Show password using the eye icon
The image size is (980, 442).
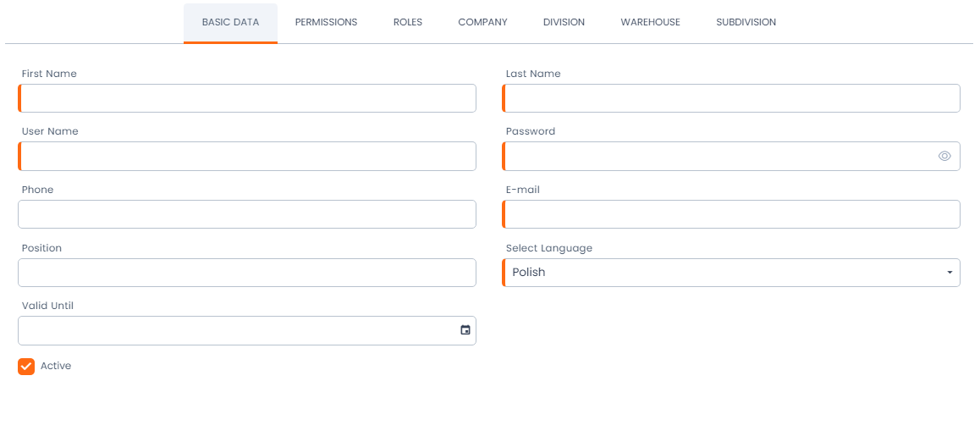(x=944, y=156)
